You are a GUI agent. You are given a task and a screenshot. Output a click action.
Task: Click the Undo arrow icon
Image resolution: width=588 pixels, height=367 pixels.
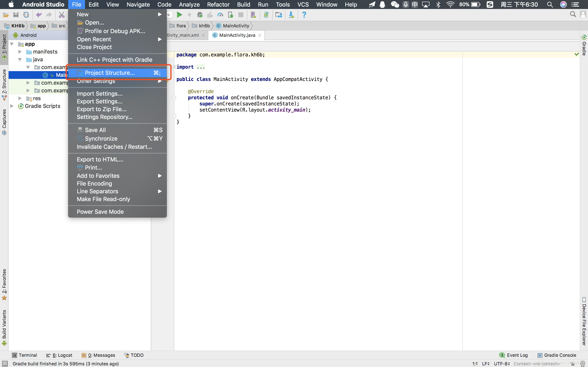[39, 15]
